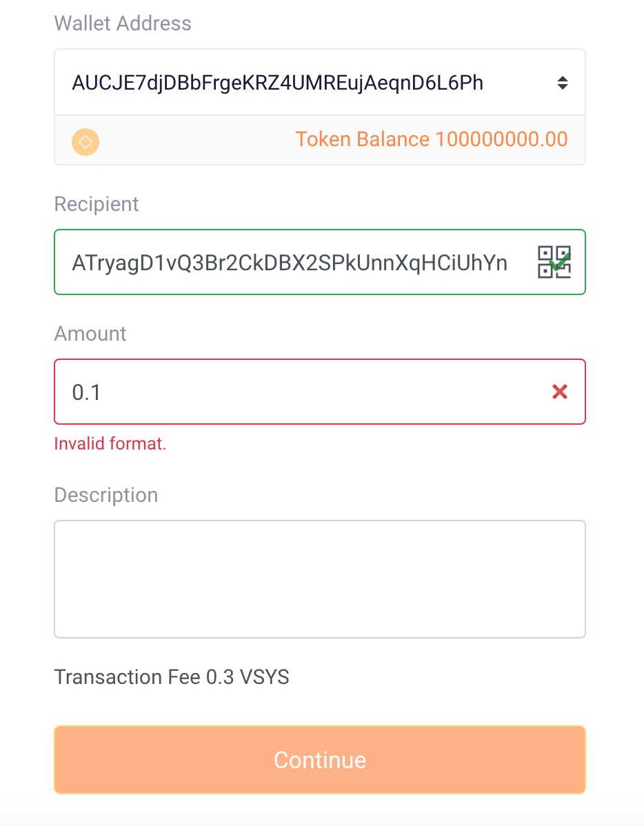This screenshot has height=826, width=644.
Task: Select the Amount input showing 0.1
Action: click(x=276, y=392)
